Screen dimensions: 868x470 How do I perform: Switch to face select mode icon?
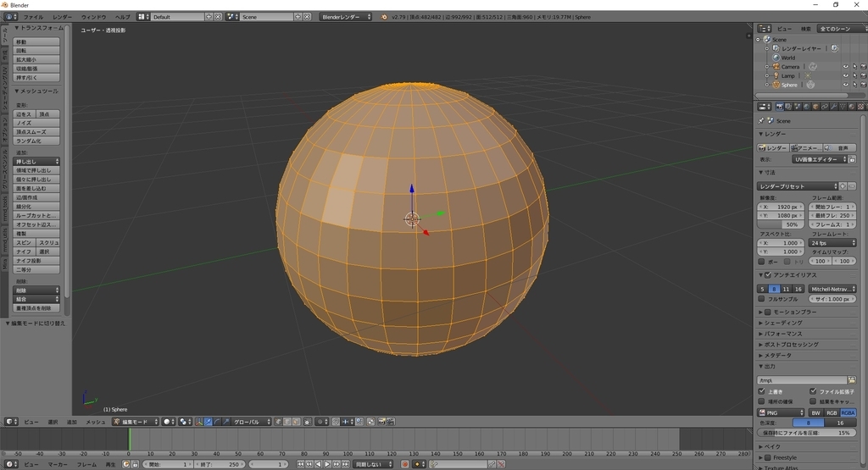click(296, 422)
